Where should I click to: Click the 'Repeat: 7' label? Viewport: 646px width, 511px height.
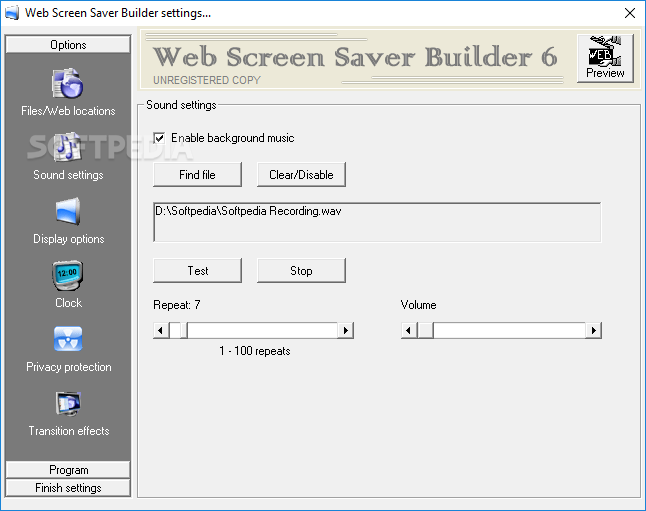click(177, 305)
